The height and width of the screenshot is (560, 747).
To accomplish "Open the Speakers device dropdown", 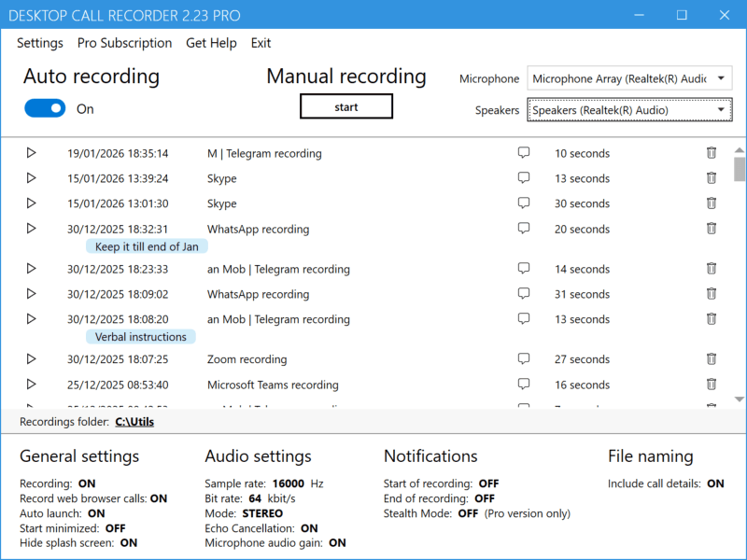I will [x=629, y=110].
